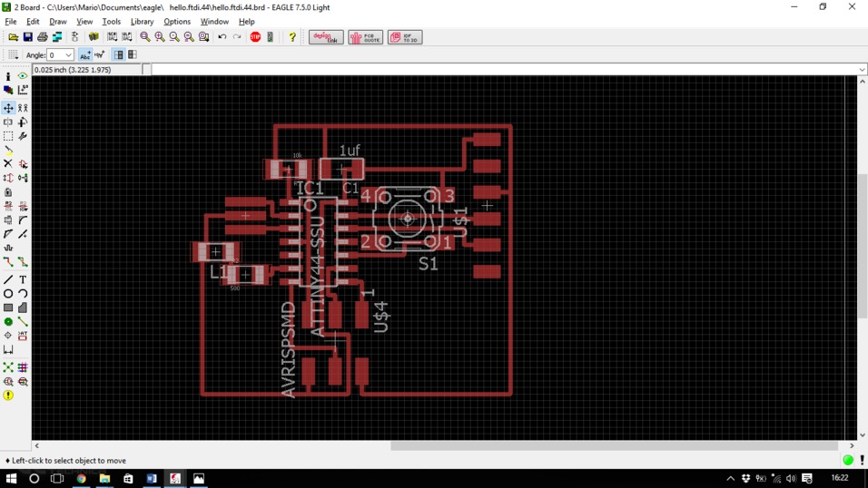Redo the last undone action
This screenshot has width=868, height=488.
click(237, 37)
